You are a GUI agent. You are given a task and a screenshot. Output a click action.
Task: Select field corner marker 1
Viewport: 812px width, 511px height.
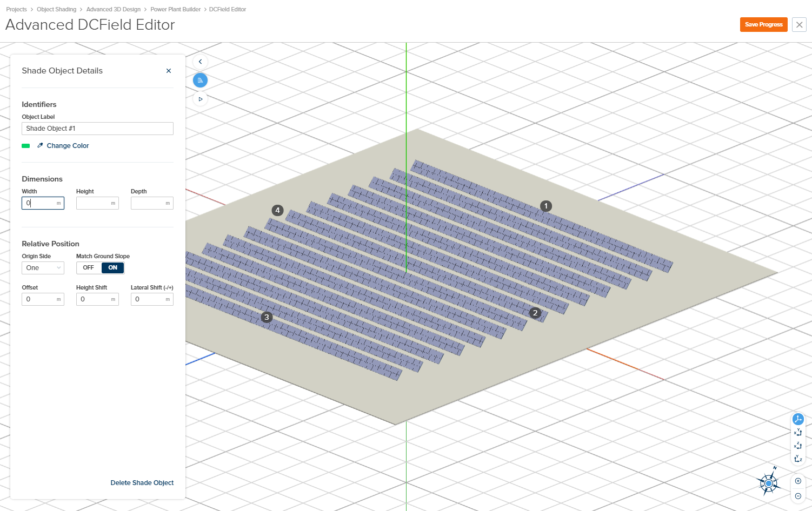point(546,206)
